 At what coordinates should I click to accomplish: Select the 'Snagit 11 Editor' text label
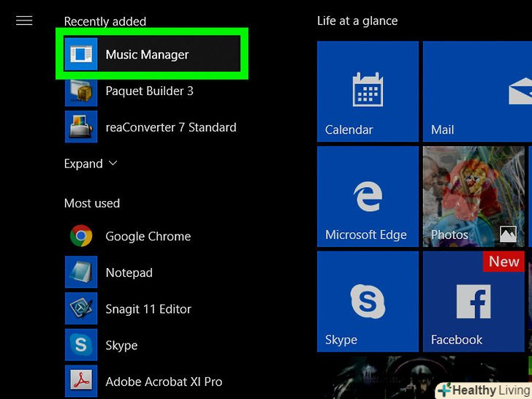tap(148, 309)
